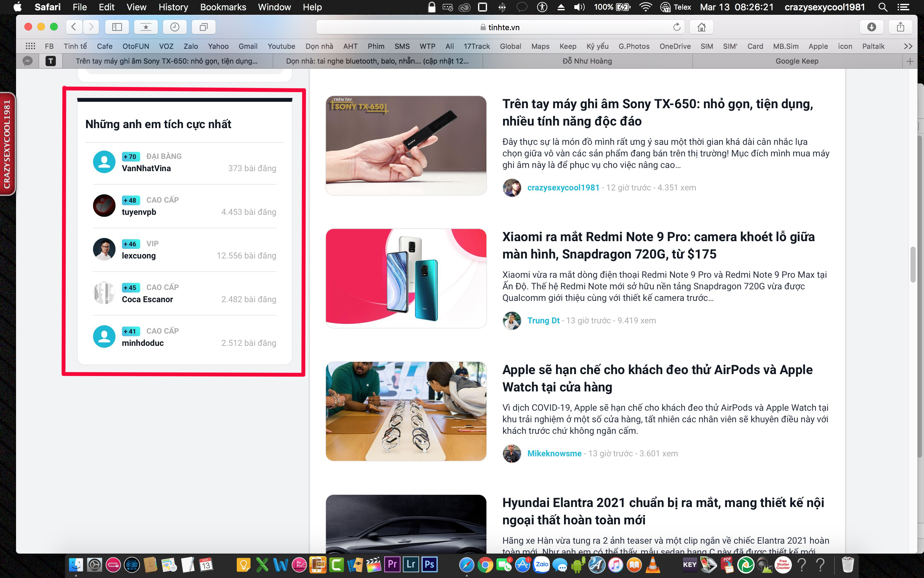Click the Share toolbar button
The width and height of the screenshot is (924, 578).
900,27
